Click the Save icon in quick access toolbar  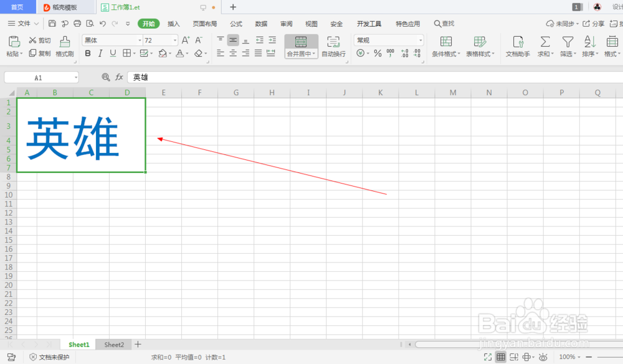coord(52,24)
